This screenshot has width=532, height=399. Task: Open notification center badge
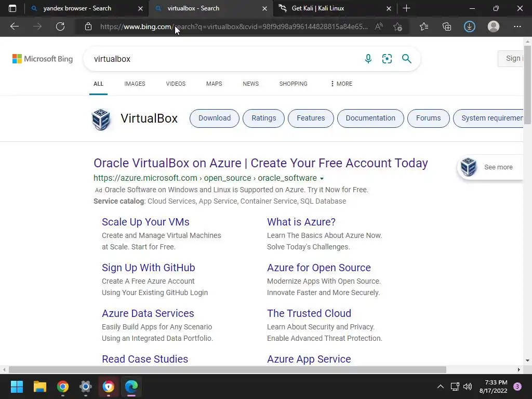[517, 387]
